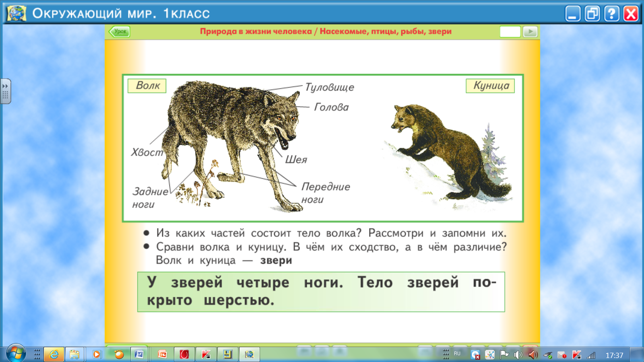Open the Opera browser taskbar icon

click(x=184, y=354)
